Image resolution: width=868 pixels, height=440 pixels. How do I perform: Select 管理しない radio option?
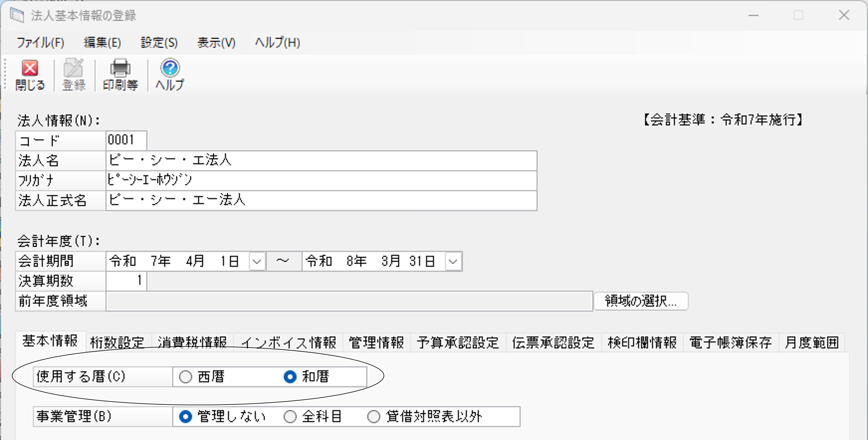[186, 417]
